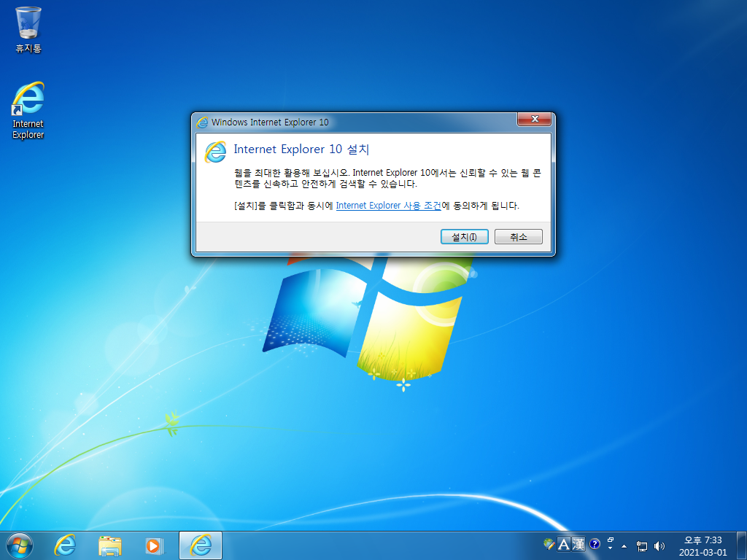This screenshot has width=747, height=560.
Task: Select the 휴지통 recycle bin desktop icon
Action: (28, 29)
